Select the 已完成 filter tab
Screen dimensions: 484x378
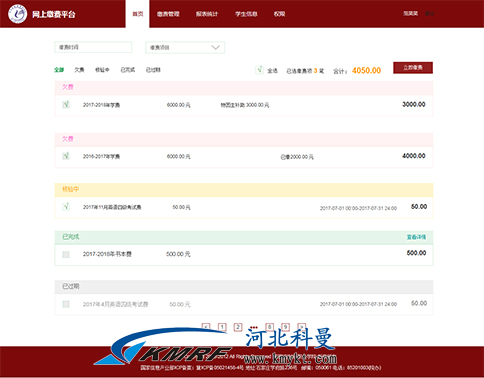[x=128, y=70]
